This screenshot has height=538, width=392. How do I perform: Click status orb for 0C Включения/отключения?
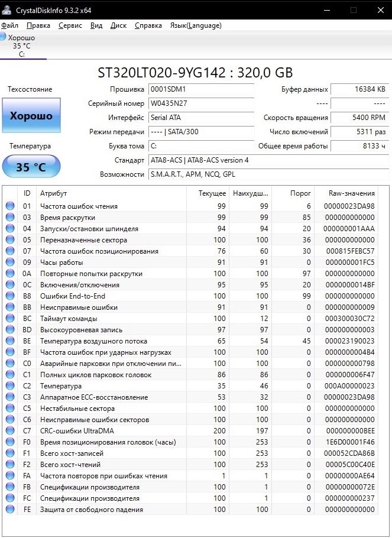pyautogui.click(x=10, y=284)
